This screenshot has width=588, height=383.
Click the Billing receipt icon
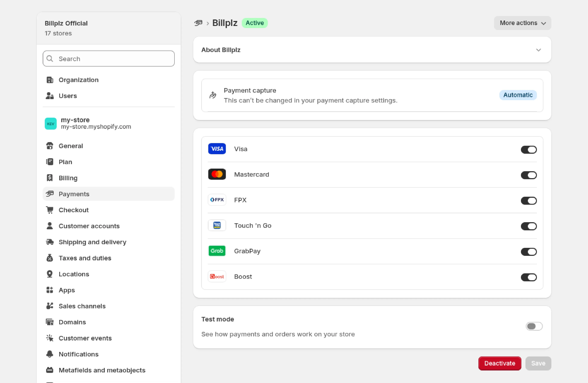pos(50,178)
